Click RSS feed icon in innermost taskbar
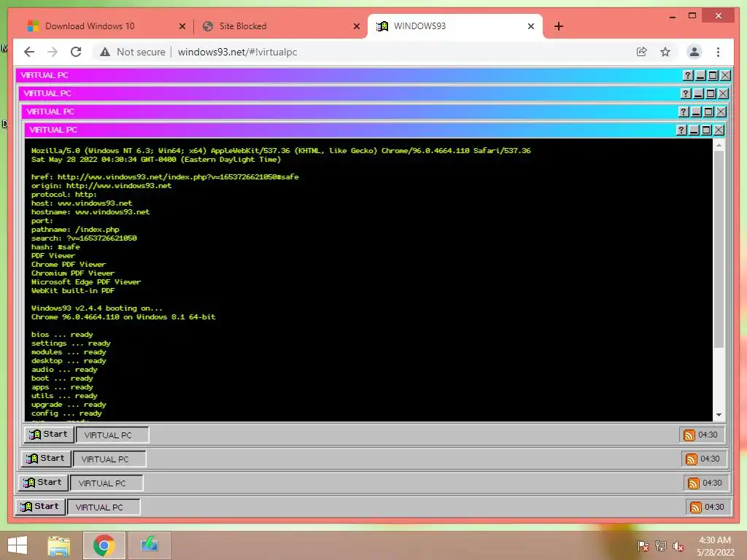The height and width of the screenshot is (560, 747). pyautogui.click(x=689, y=435)
